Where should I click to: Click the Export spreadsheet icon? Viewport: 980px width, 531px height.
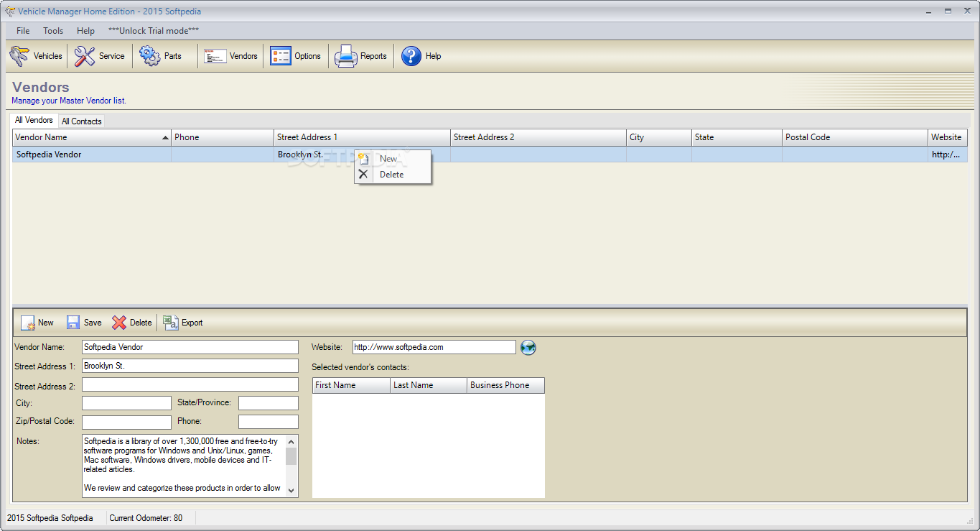171,323
